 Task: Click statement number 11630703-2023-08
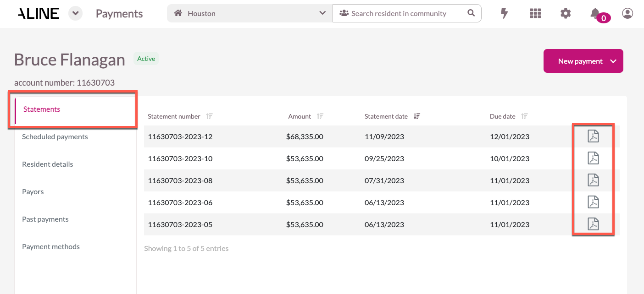180,180
